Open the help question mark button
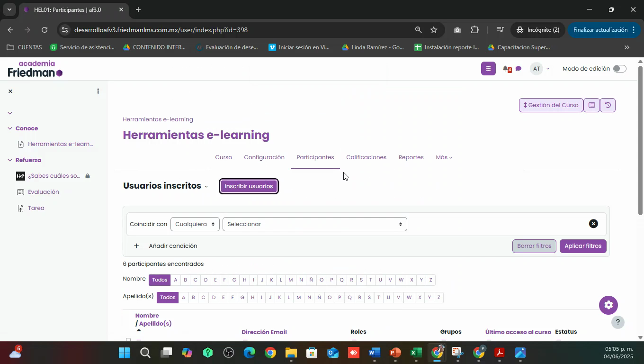644x364 pixels. click(x=617, y=322)
